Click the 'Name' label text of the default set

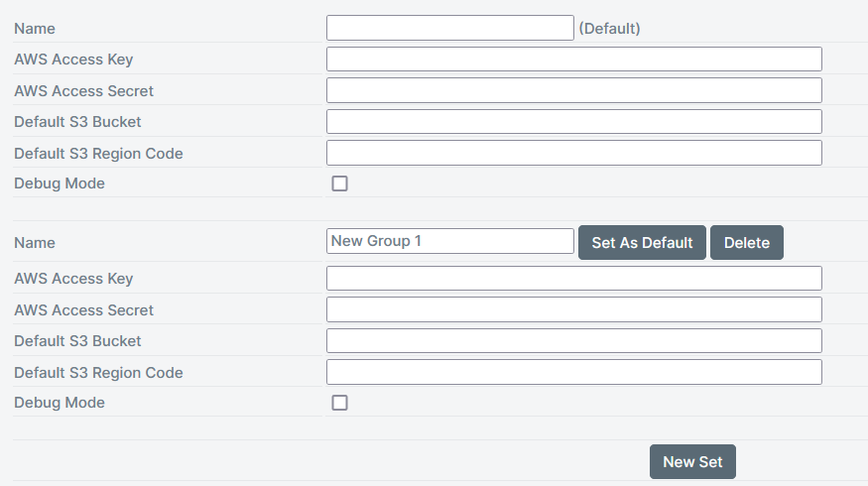(x=35, y=29)
